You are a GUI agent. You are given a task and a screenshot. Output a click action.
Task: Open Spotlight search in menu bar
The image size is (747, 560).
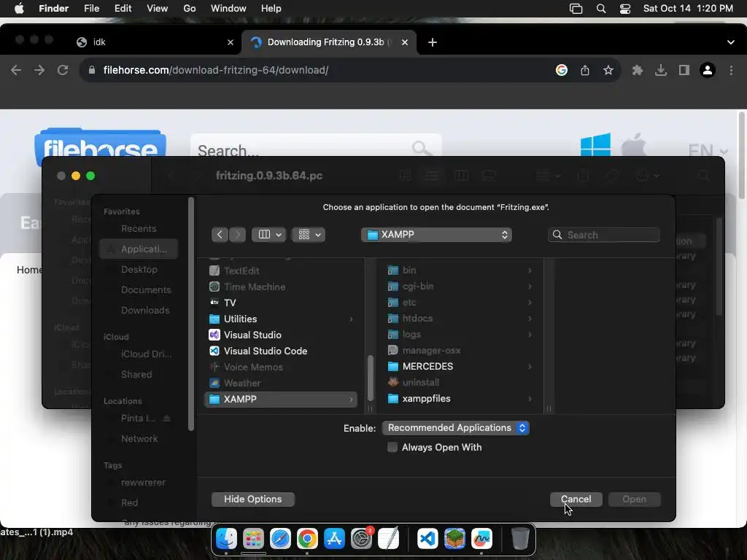(x=601, y=9)
